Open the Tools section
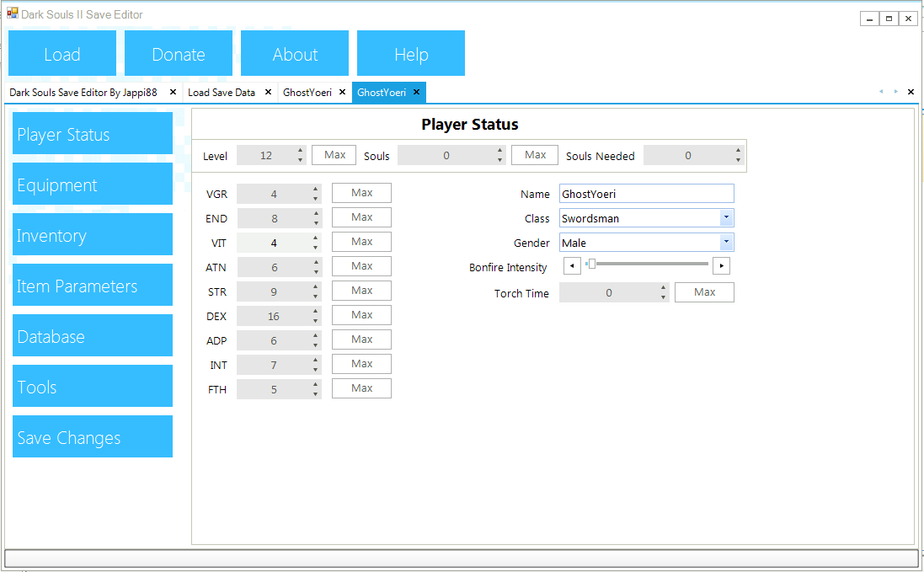The height and width of the screenshot is (572, 924). (x=93, y=386)
